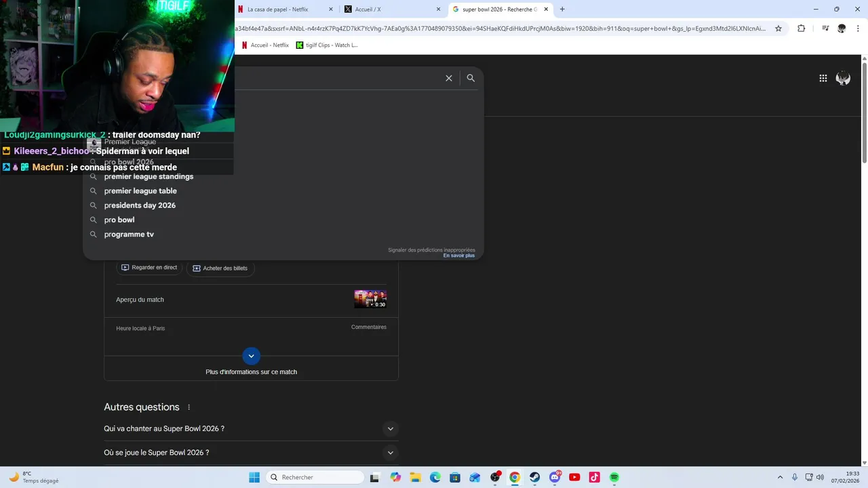The height and width of the screenshot is (488, 868).
Task: Open Accueil - Netflix bookmark
Action: coord(265,45)
